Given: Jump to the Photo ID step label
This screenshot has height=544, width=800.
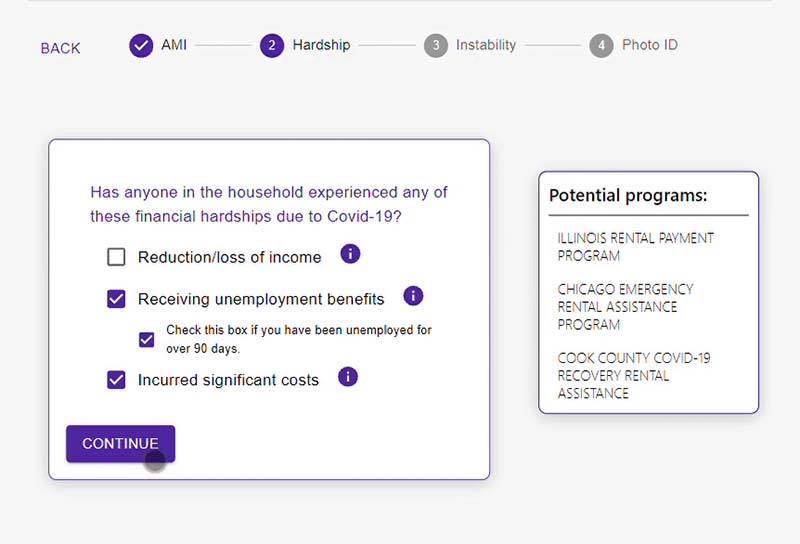Looking at the screenshot, I should click(x=650, y=45).
